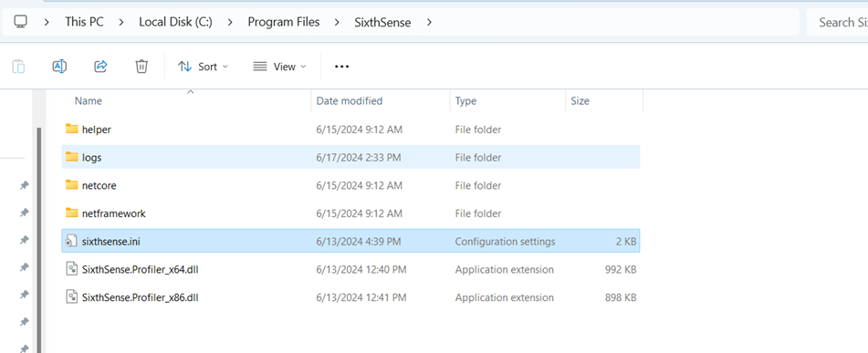Open the View dropdown

[x=279, y=67]
